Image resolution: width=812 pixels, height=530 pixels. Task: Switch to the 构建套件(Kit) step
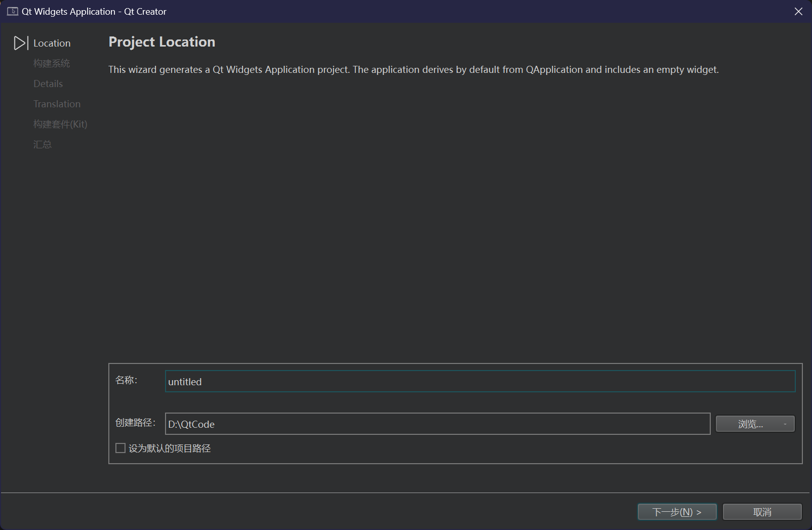60,124
